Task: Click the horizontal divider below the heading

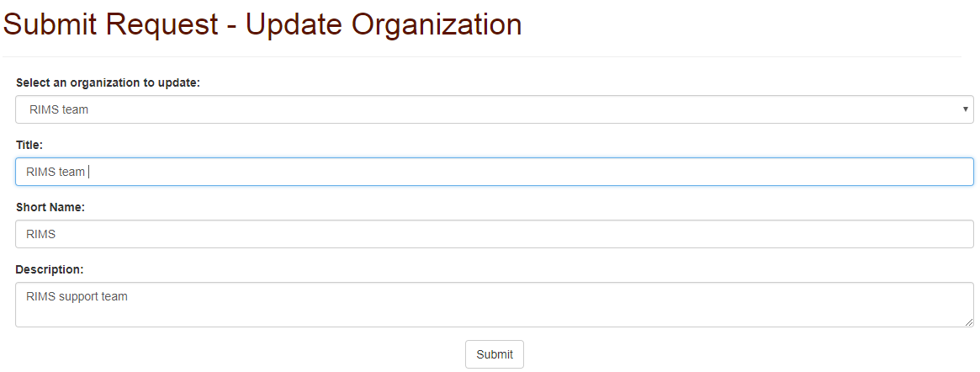Action: click(482, 57)
